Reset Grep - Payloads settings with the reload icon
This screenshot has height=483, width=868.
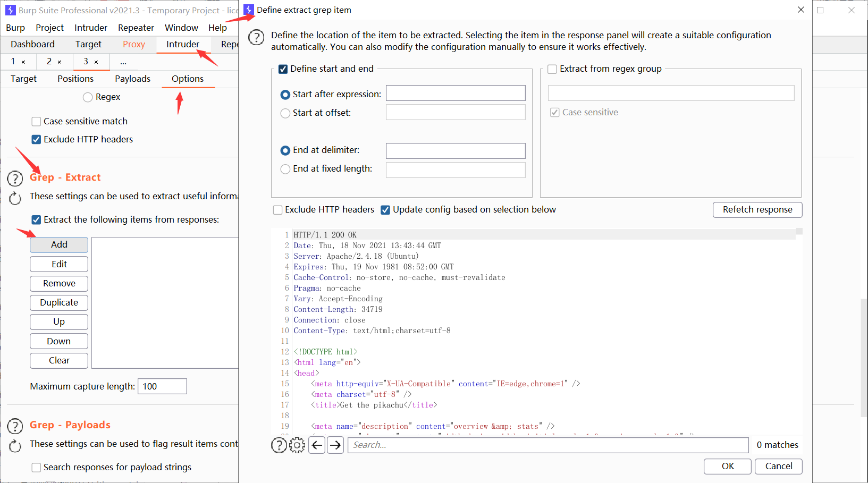tap(15, 446)
